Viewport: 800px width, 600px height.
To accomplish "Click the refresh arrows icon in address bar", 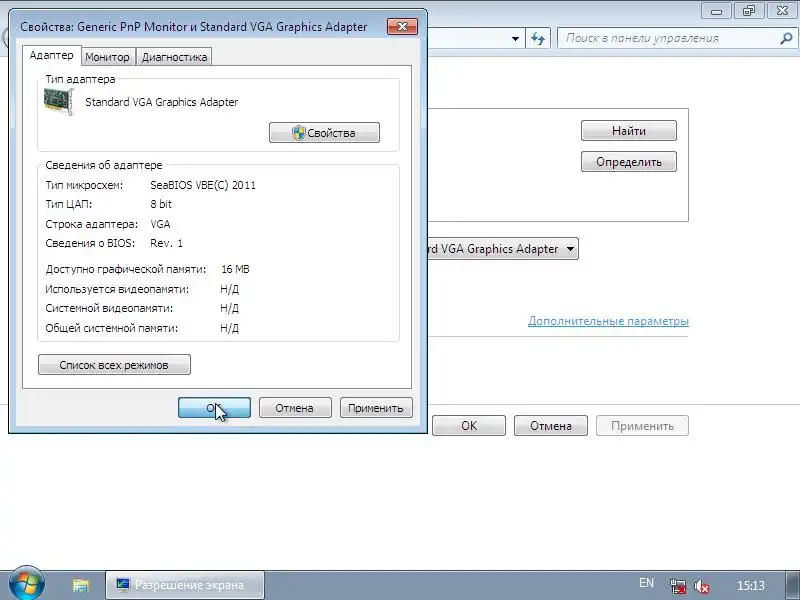I will click(538, 39).
